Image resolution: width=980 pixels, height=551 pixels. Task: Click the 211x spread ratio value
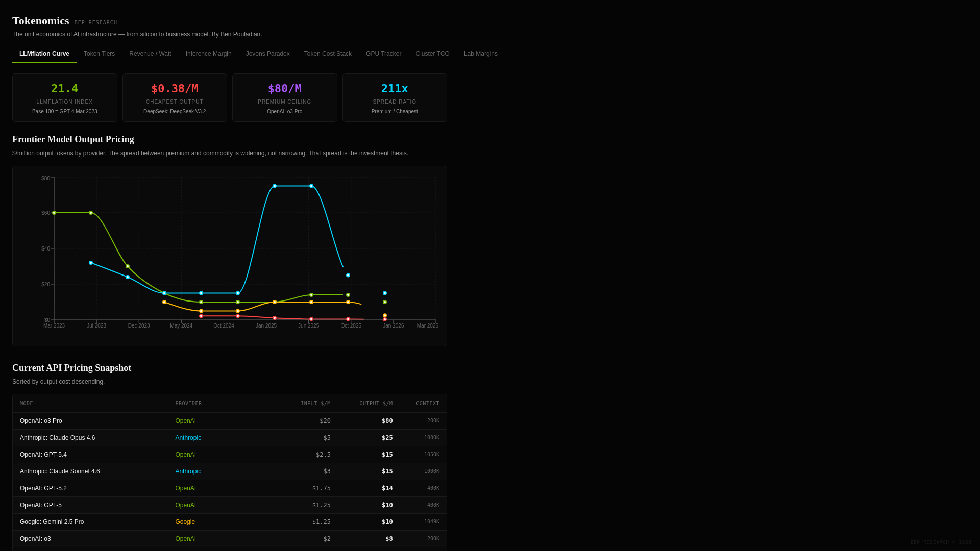[395, 89]
